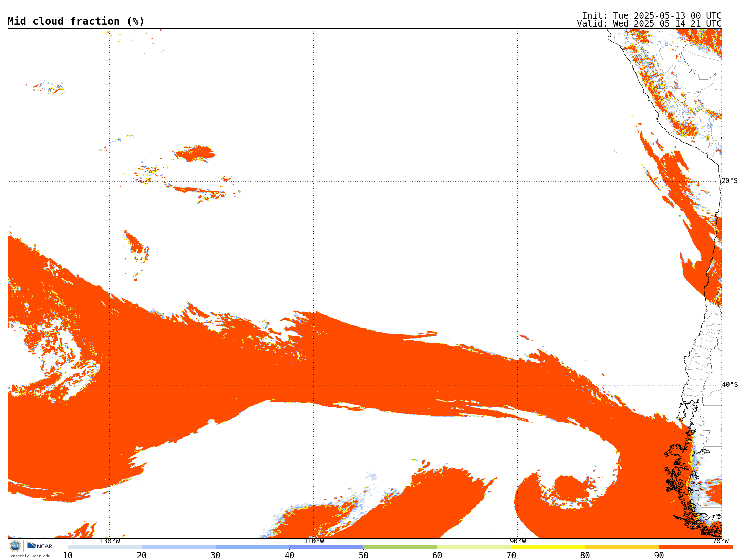Click the NCAR logo
This screenshot has height=560, width=744.
(40, 546)
